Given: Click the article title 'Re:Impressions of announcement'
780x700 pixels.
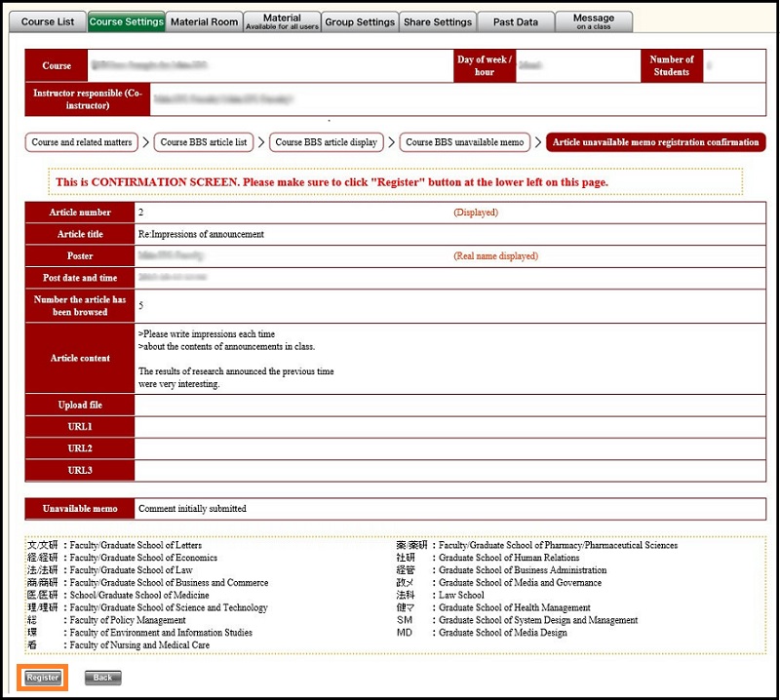Looking at the screenshot, I should pos(202,234).
